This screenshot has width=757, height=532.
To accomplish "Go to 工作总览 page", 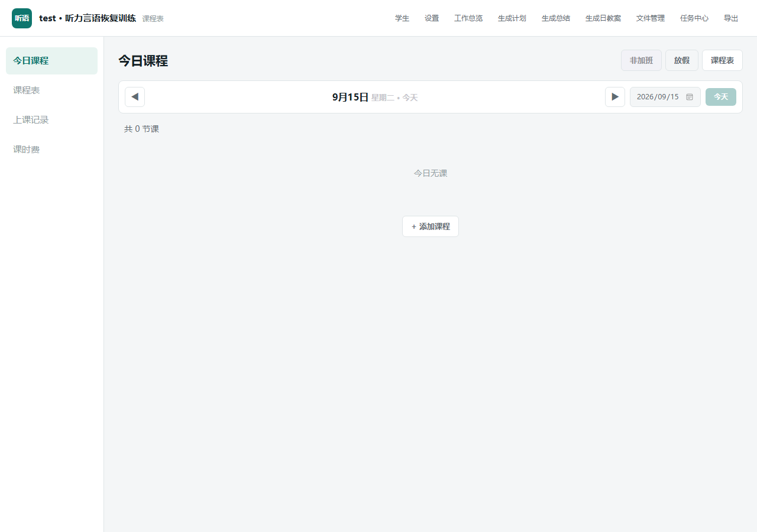I will click(x=468, y=18).
